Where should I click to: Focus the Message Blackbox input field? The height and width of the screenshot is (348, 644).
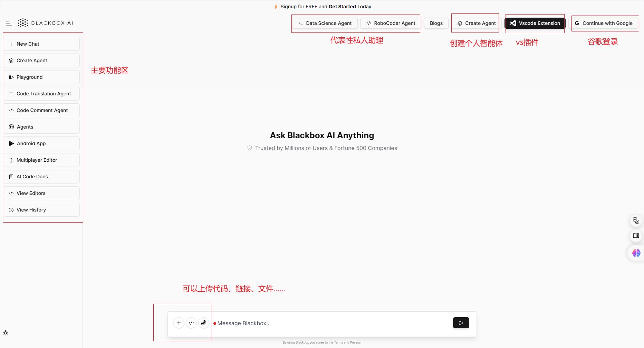(x=331, y=323)
